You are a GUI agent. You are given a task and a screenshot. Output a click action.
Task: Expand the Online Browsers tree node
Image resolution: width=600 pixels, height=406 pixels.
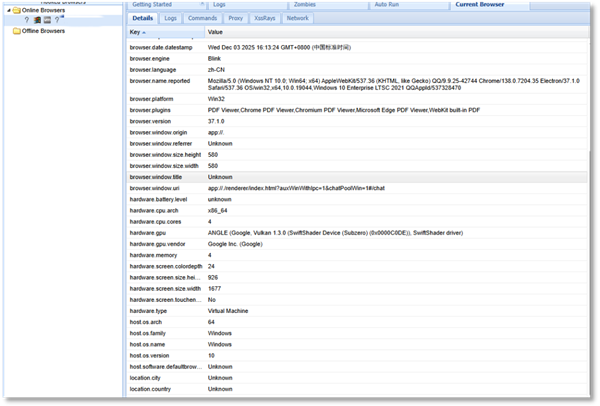click(x=7, y=10)
